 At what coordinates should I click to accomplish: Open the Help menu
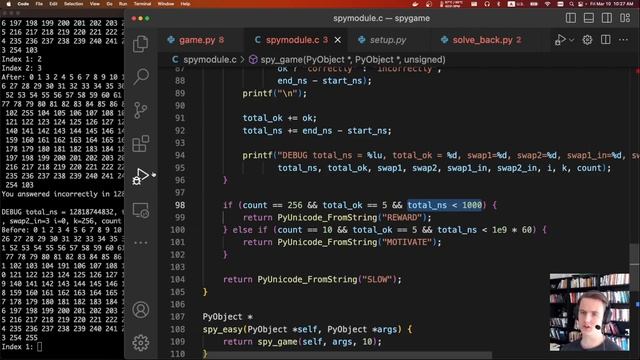click(x=185, y=4)
